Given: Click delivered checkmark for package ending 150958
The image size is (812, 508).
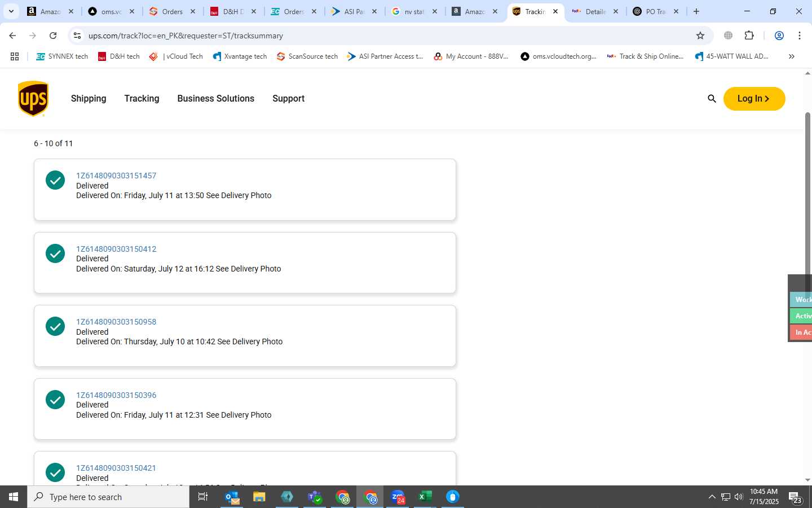Looking at the screenshot, I should pos(55,327).
